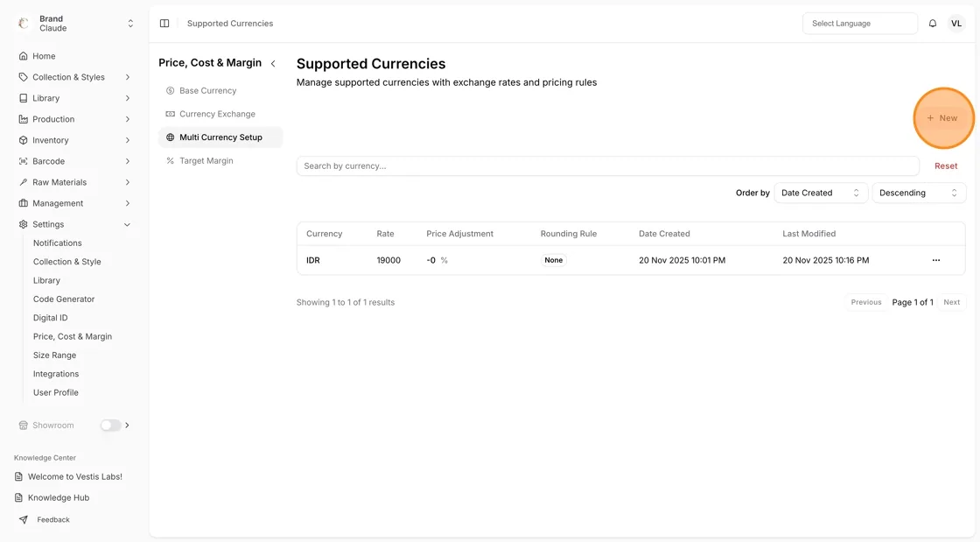The image size is (980, 542).
Task: Toggle the sidebar panel icon
Action: (164, 23)
